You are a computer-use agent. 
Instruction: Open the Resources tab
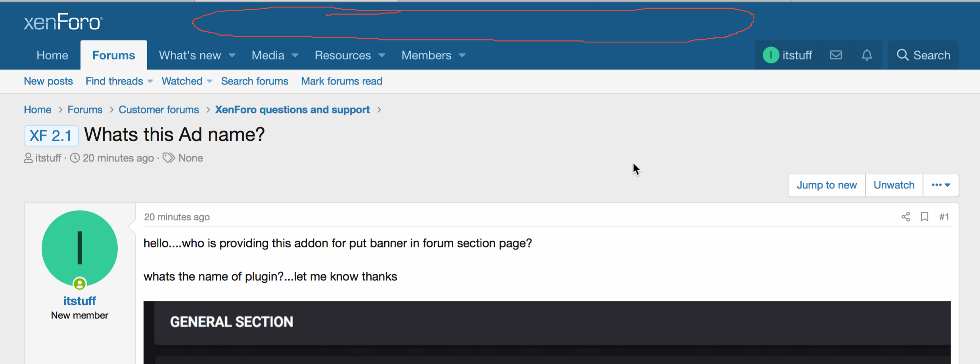(x=343, y=56)
